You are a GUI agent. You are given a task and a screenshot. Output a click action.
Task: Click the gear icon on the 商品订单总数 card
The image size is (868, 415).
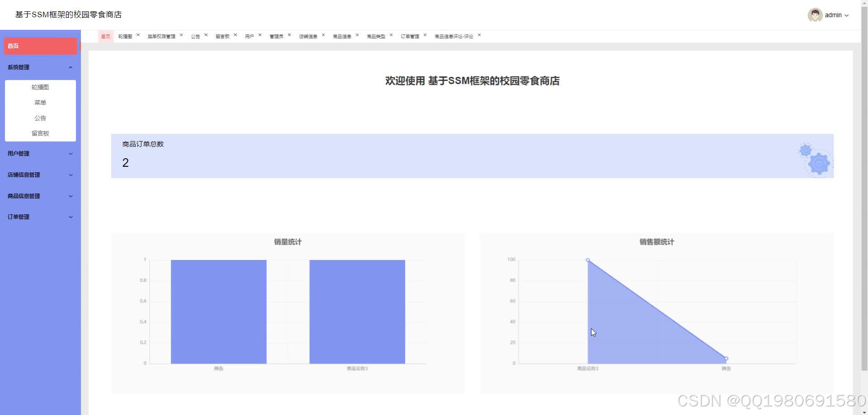coord(815,158)
